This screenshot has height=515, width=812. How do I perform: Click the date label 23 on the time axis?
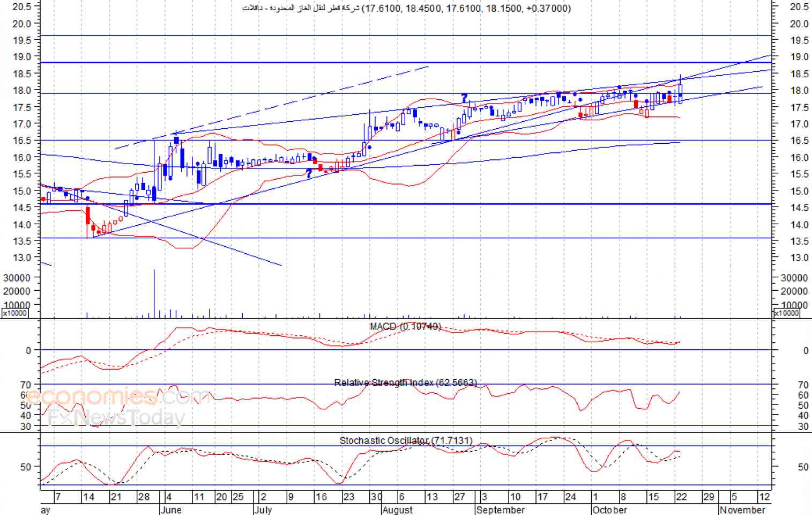click(349, 497)
